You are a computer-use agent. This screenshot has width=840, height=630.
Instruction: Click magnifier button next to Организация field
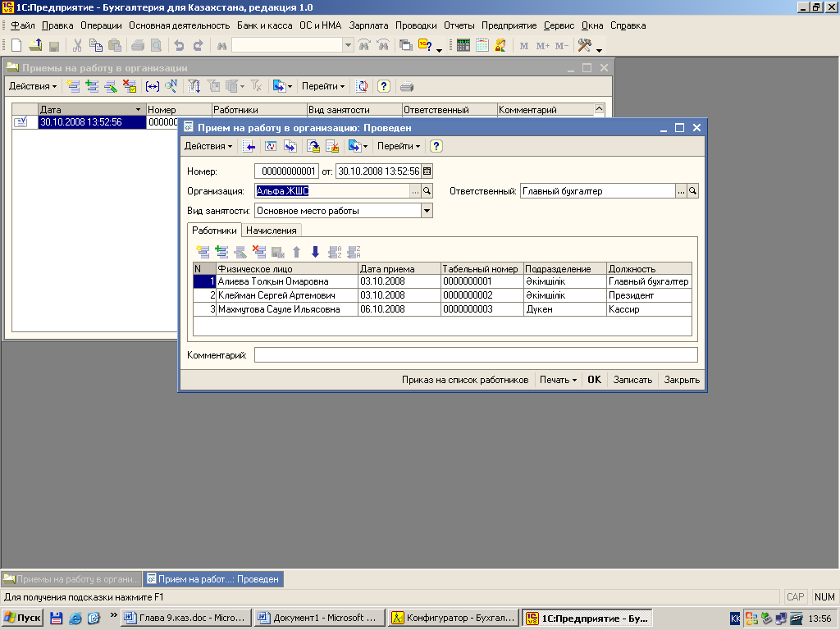click(427, 191)
